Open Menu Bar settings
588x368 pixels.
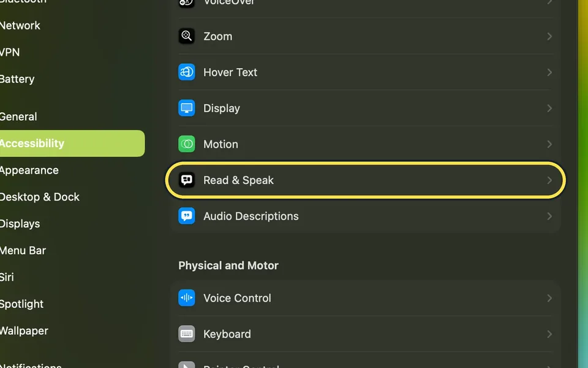[x=23, y=250]
